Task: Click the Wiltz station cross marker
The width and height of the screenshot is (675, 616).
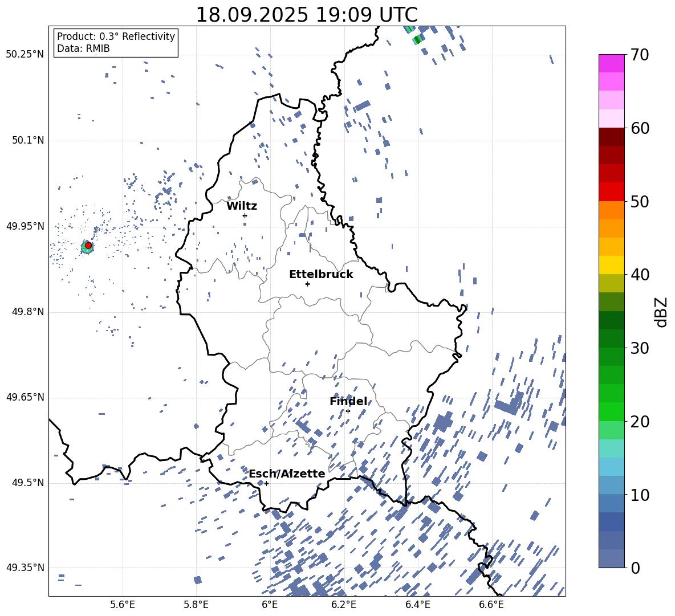Action: click(245, 215)
